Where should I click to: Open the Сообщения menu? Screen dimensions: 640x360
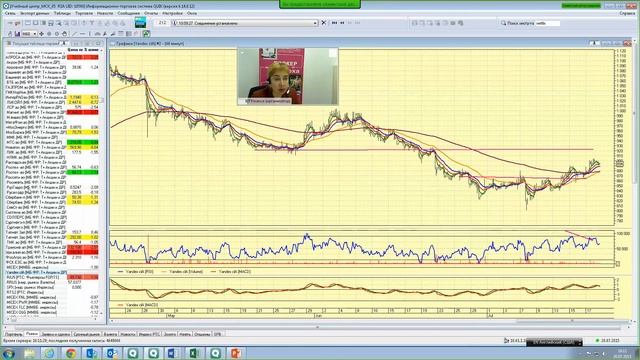(x=129, y=13)
